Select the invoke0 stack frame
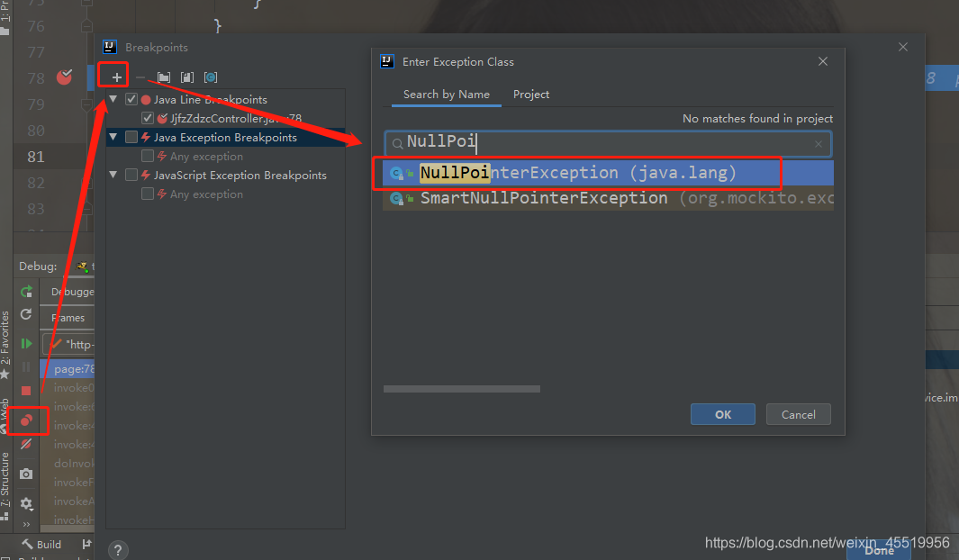Image resolution: width=959 pixels, height=560 pixels. coord(68,388)
